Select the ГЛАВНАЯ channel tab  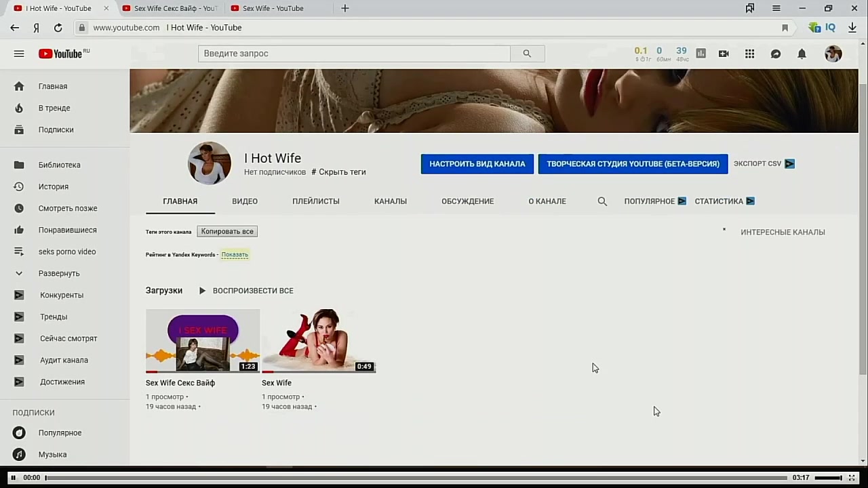[x=180, y=201]
